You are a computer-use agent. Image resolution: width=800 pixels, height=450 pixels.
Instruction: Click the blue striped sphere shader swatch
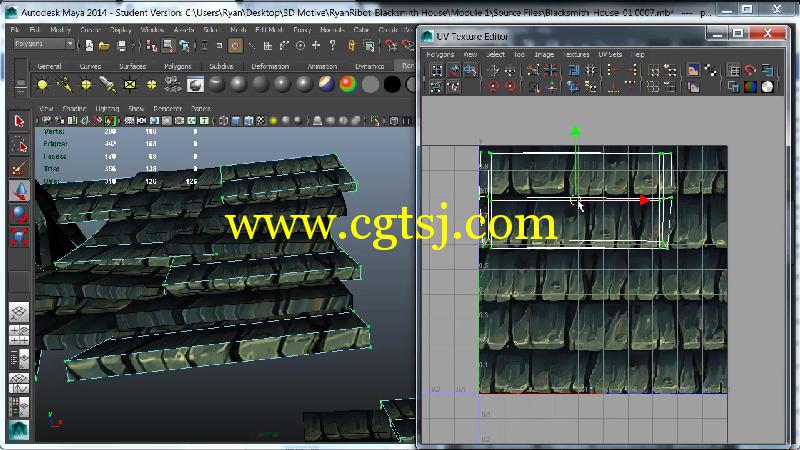[327, 85]
